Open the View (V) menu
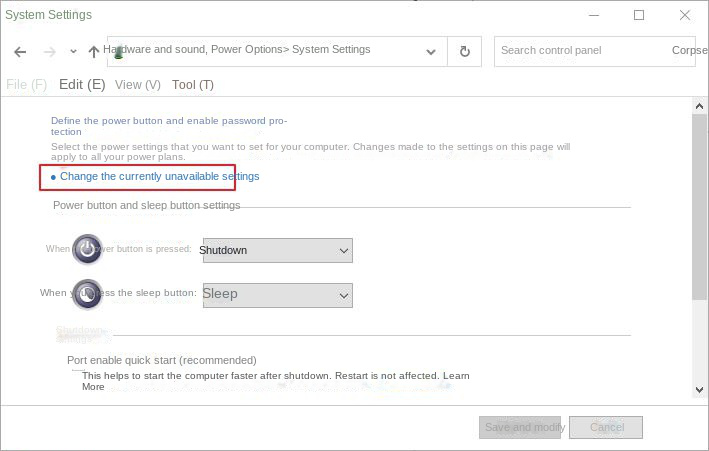The height and width of the screenshot is (451, 709). 137,85
